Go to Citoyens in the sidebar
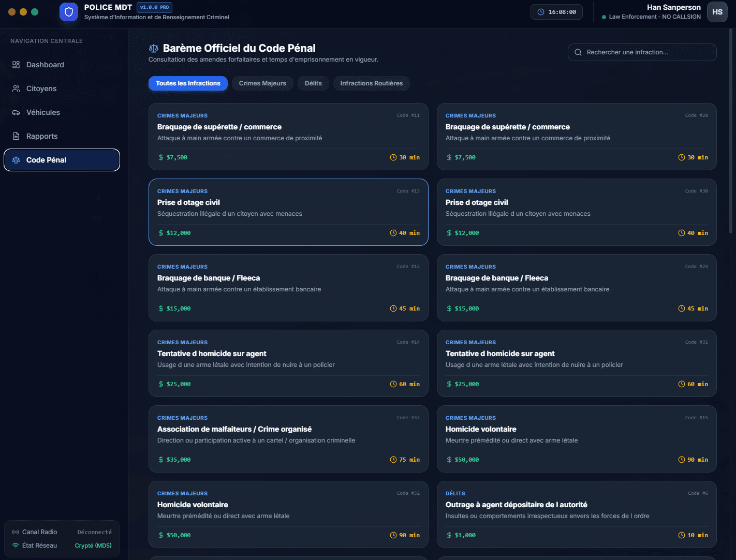736x560 pixels. 62,89
